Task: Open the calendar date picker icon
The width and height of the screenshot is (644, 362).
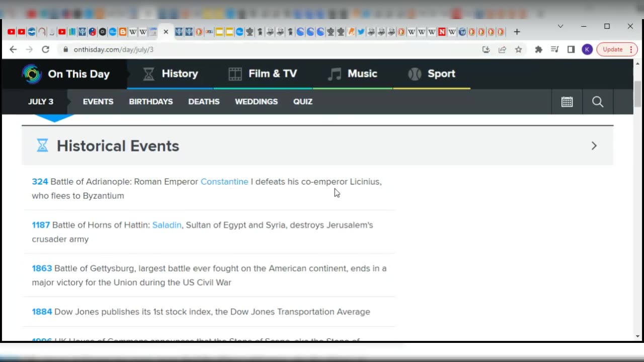Action: 567,102
